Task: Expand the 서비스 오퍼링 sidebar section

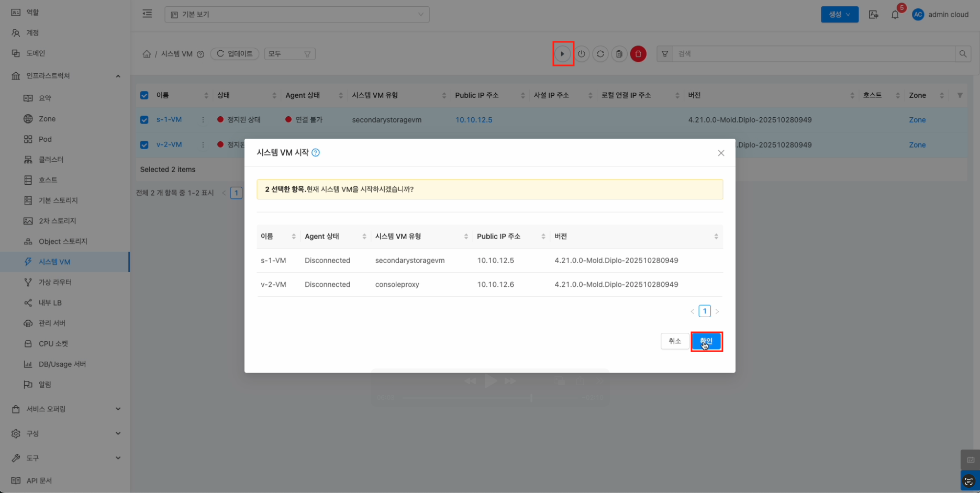Action: (65, 409)
